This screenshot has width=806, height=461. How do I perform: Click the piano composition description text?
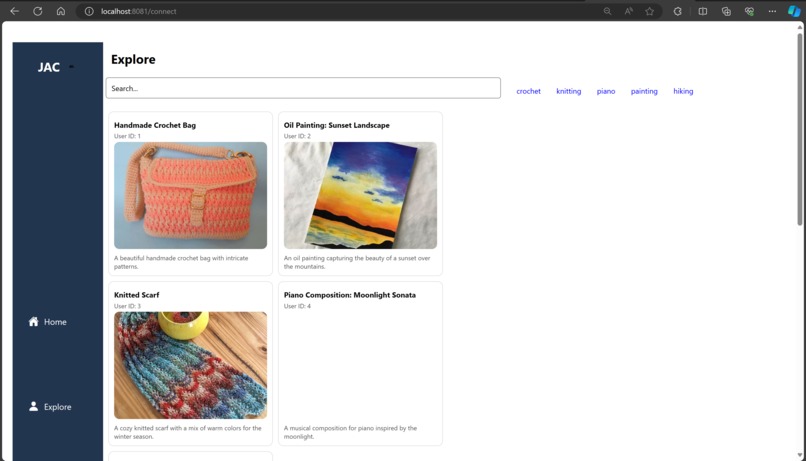tap(350, 432)
